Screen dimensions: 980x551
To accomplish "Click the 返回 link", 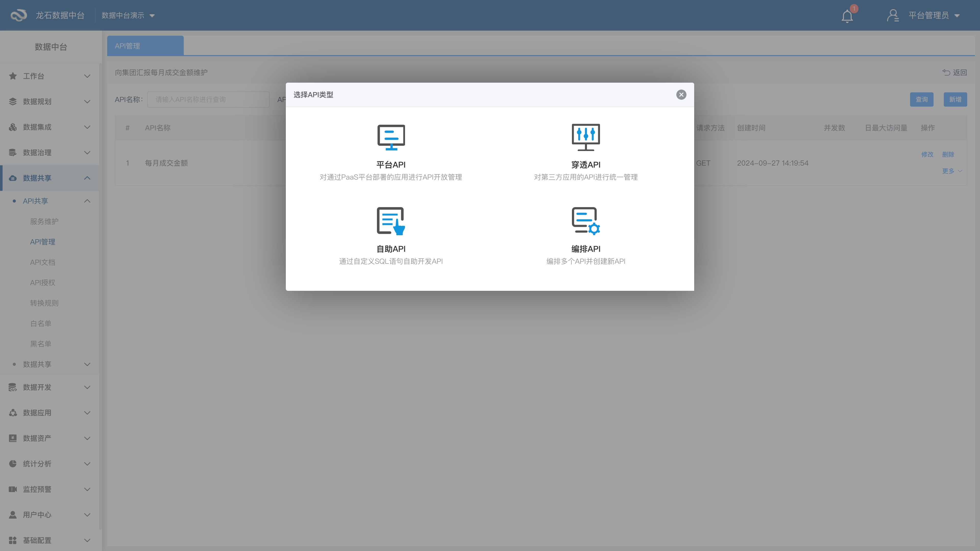I will coord(954,73).
